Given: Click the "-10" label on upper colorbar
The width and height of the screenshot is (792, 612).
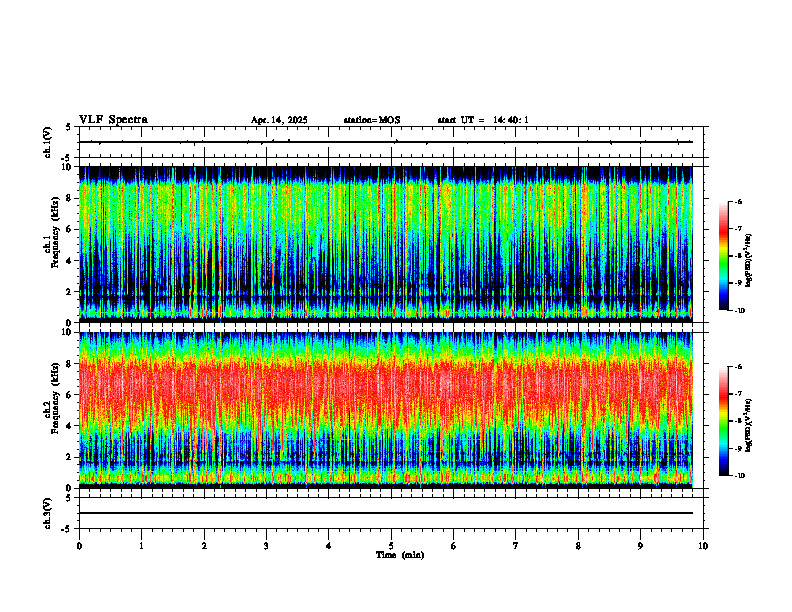Looking at the screenshot, I should point(739,311).
